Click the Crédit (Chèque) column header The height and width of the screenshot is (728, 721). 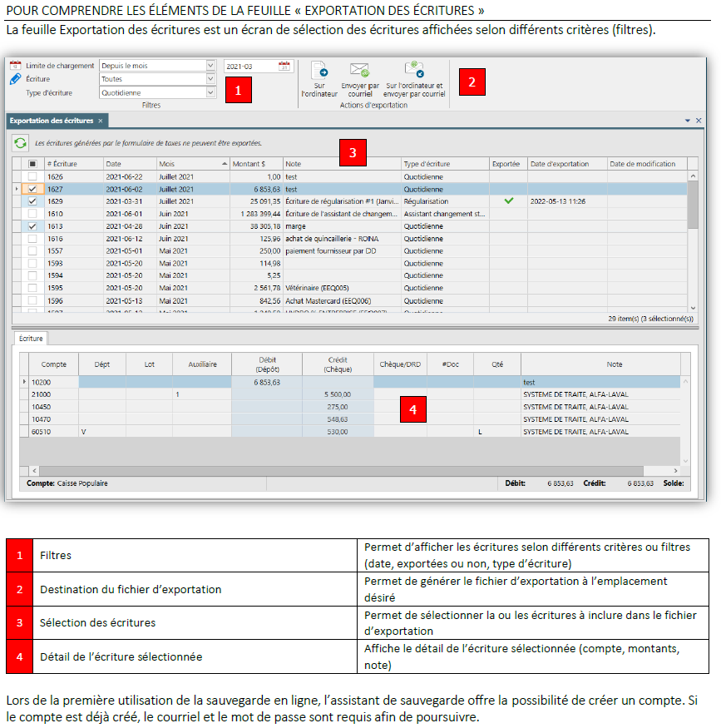[338, 364]
